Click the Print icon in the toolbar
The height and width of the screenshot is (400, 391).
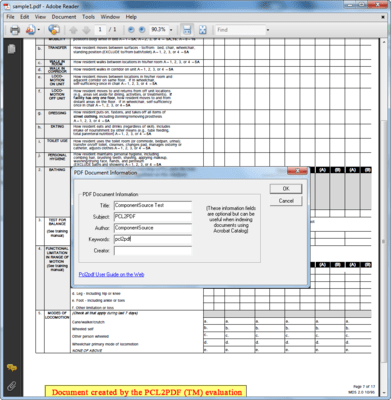point(14,30)
